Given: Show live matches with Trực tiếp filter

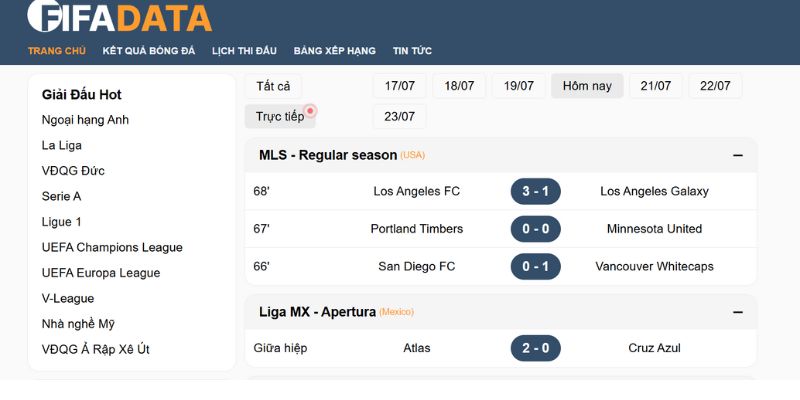Looking at the screenshot, I should pyautogui.click(x=280, y=117).
